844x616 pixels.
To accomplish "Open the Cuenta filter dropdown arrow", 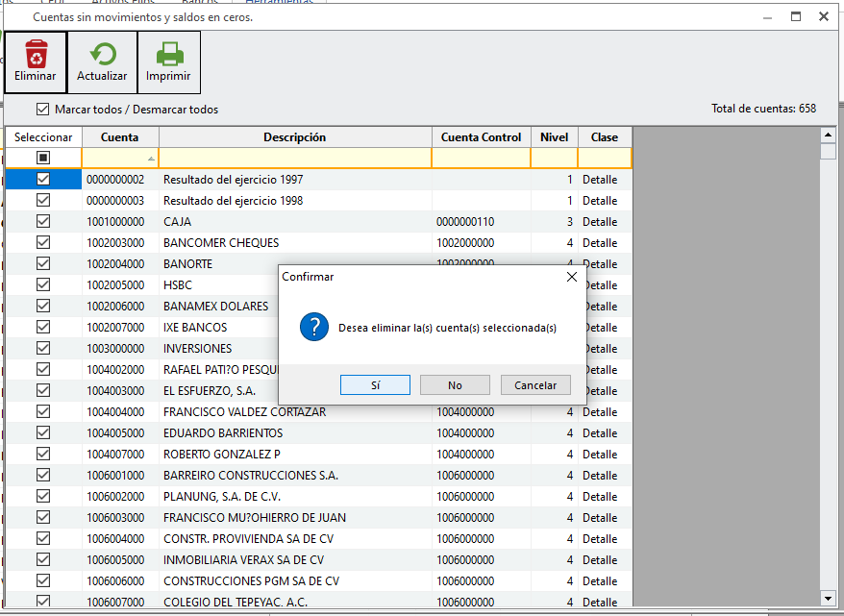I will pyautogui.click(x=151, y=158).
